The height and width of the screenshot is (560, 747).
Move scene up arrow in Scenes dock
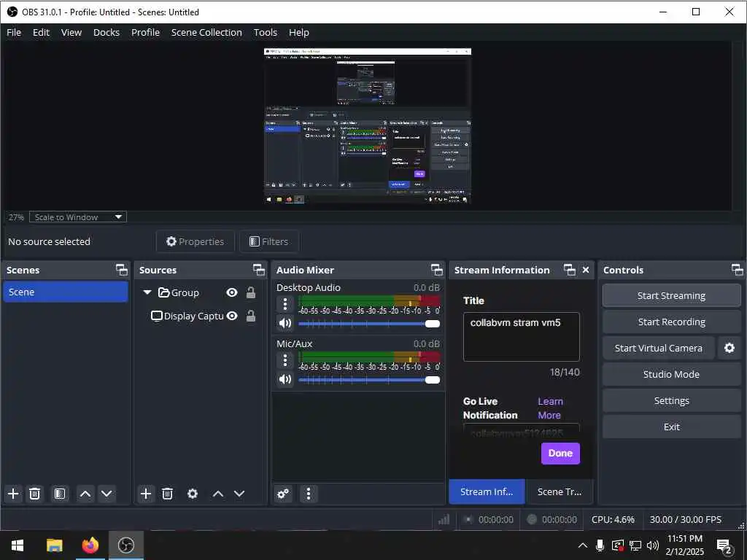(x=85, y=494)
